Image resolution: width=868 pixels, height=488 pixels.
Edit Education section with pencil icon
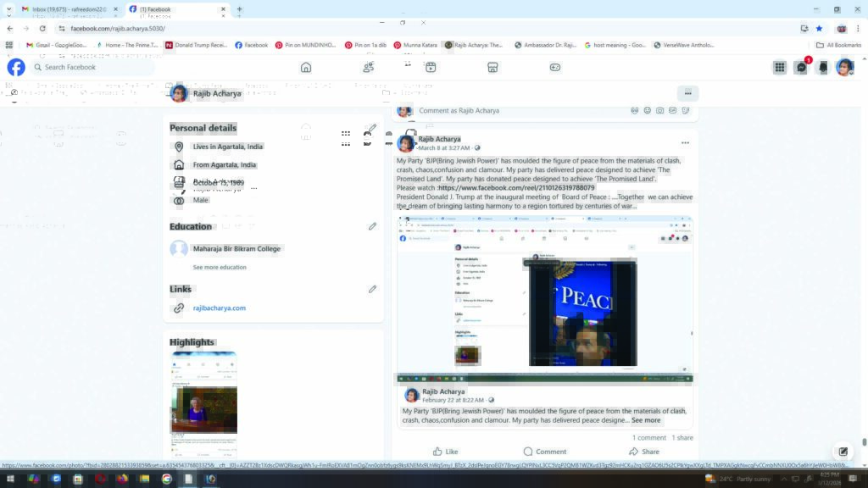[372, 226]
